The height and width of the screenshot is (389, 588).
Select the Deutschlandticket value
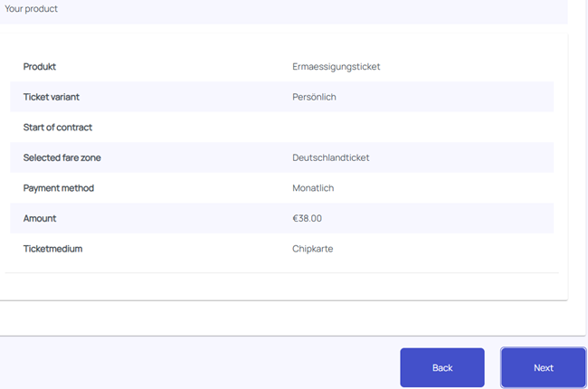[x=330, y=157]
